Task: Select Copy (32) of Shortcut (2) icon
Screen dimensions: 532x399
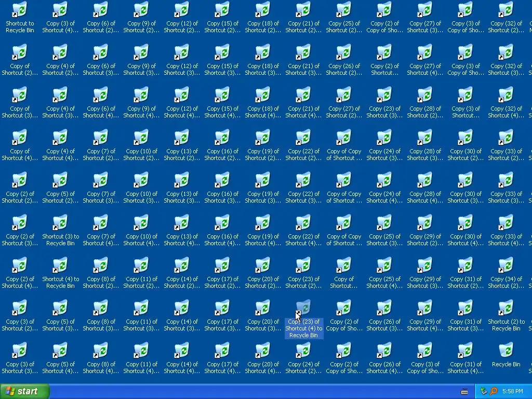Action: click(506, 17)
